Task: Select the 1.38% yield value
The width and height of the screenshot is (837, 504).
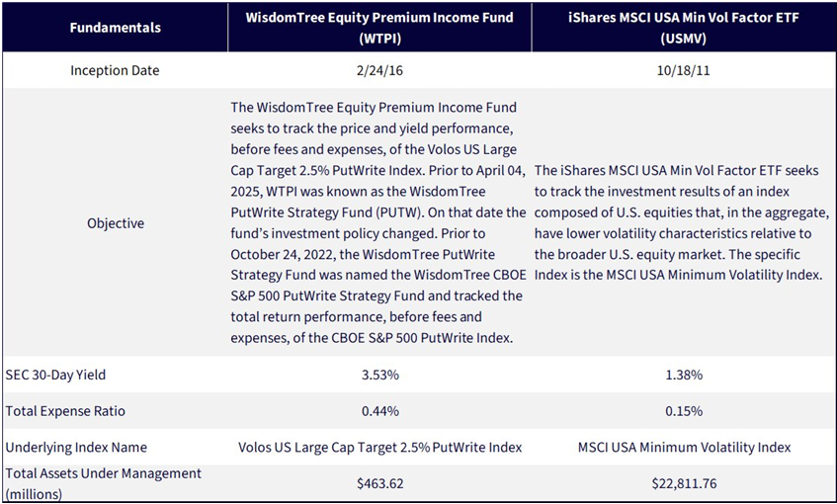Action: click(x=684, y=375)
